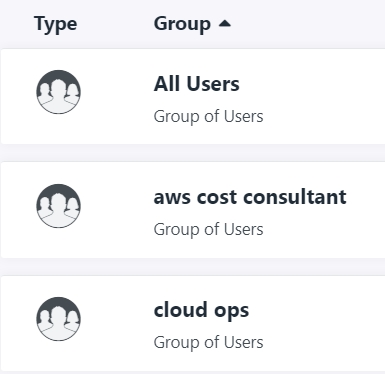Open the cloud ops group name

pos(201,310)
